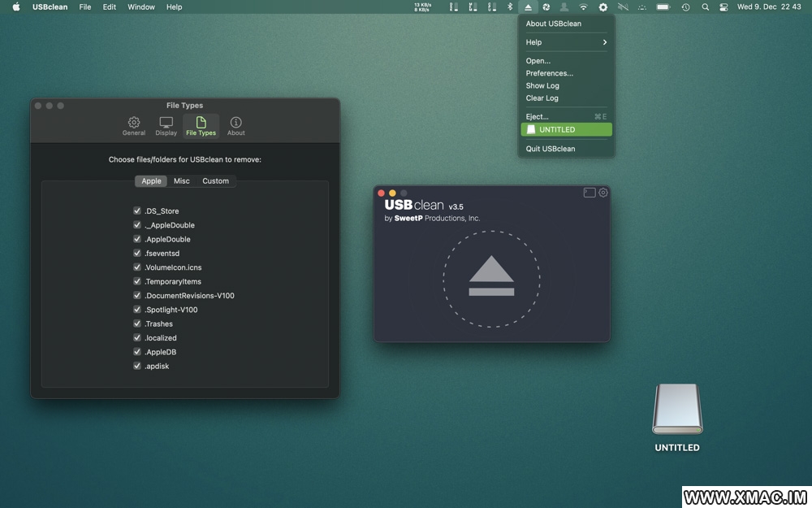Open the About tab in preferences
The height and width of the screenshot is (508, 812).
tap(235, 126)
